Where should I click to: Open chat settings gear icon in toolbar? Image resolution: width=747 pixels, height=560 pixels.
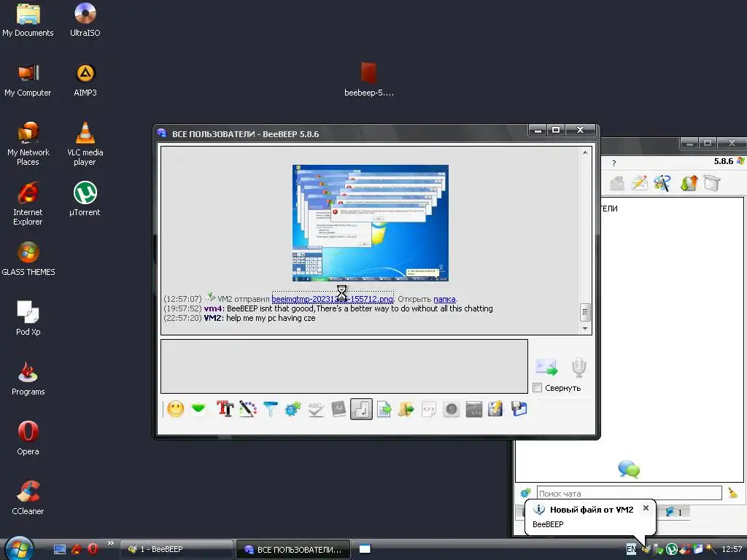coord(293,409)
